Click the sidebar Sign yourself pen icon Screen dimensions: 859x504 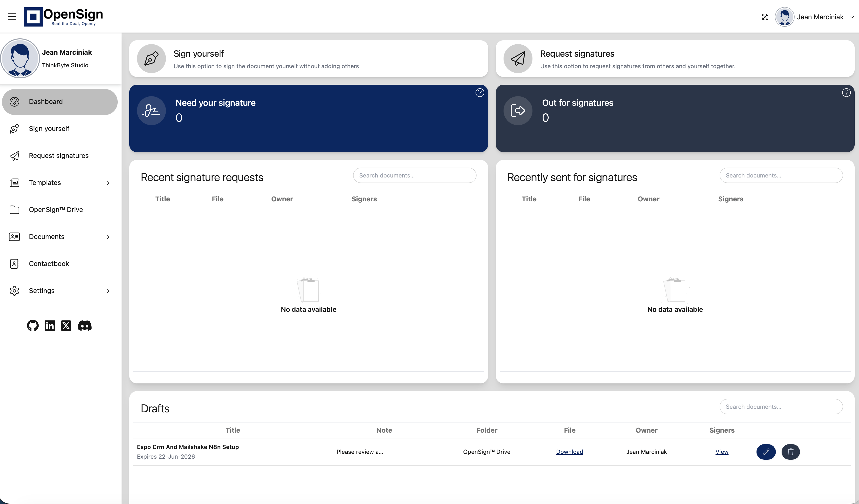[14, 129]
